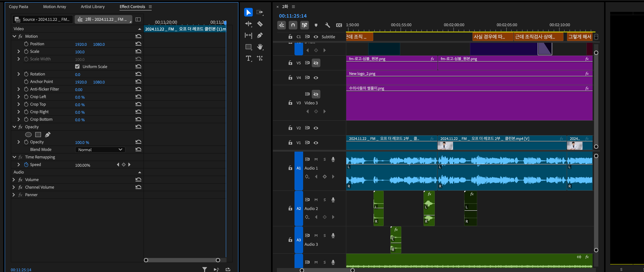Select the Razor tool

pos(260,24)
